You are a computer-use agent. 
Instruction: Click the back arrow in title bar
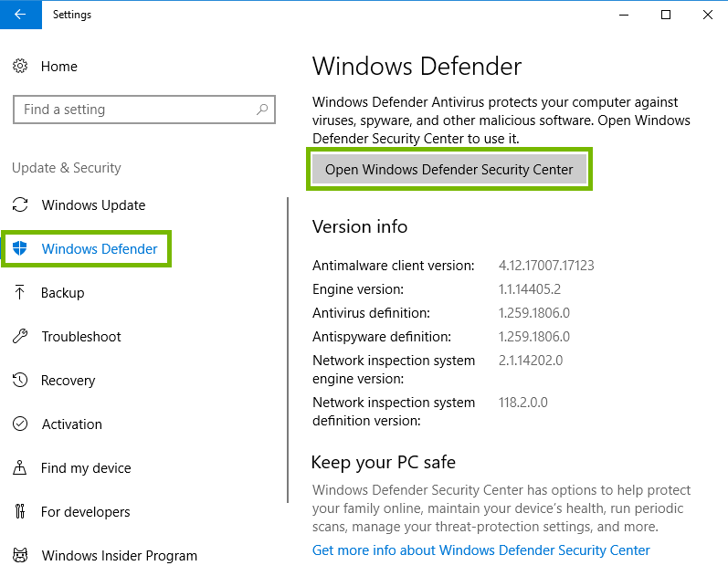20,15
